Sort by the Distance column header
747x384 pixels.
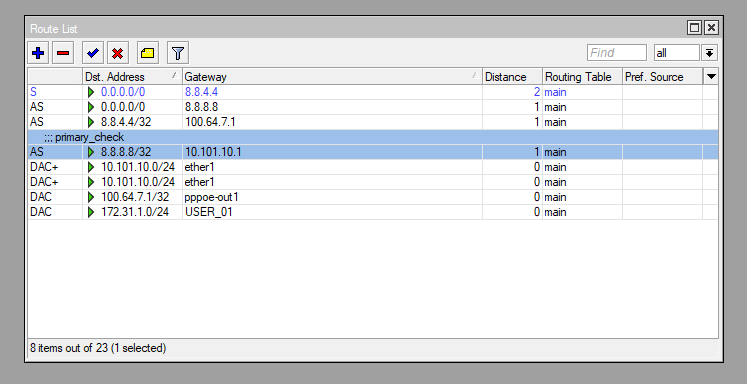coord(512,77)
